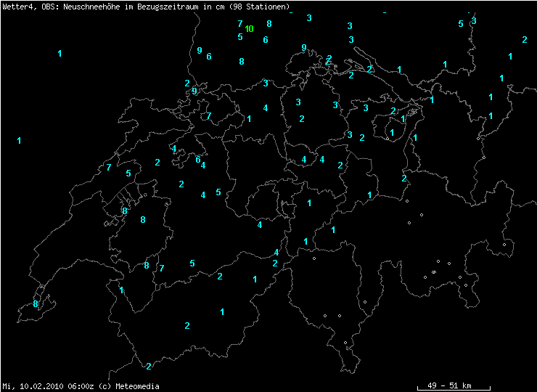Screen dimensions: 537x392
Task: Select station value 8 right of the green 10
Action: click(x=269, y=24)
